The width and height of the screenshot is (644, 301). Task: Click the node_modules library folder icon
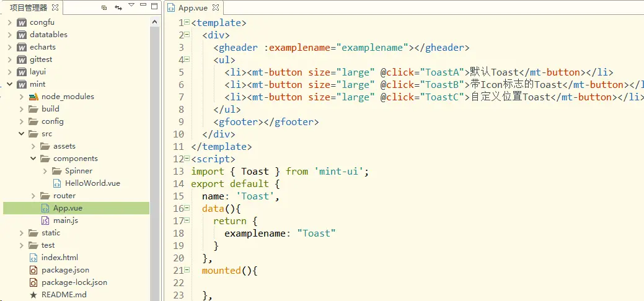pos(33,97)
